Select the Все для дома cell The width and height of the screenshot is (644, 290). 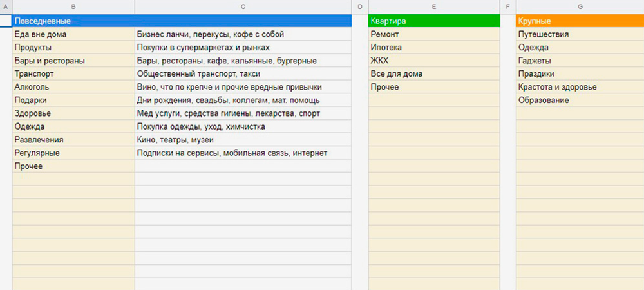coord(434,74)
